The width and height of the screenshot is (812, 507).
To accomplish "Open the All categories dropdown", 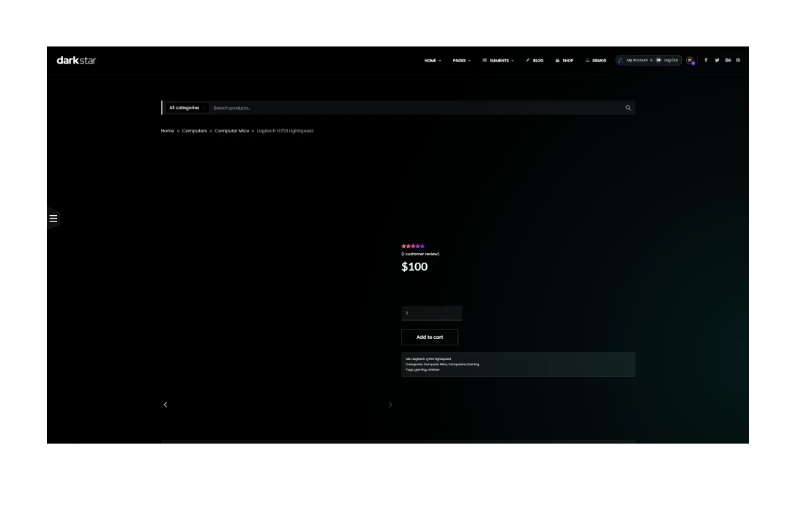I will click(185, 108).
